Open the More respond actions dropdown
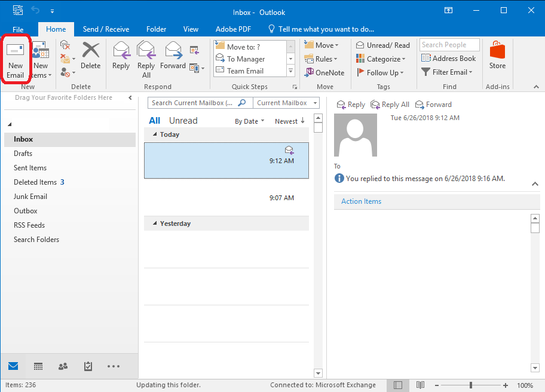The image size is (545, 392). pos(197,68)
